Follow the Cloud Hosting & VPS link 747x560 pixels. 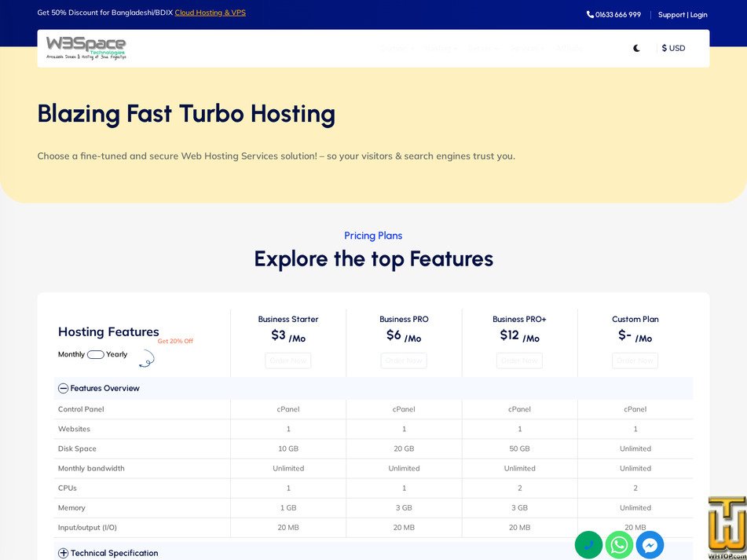210,13
